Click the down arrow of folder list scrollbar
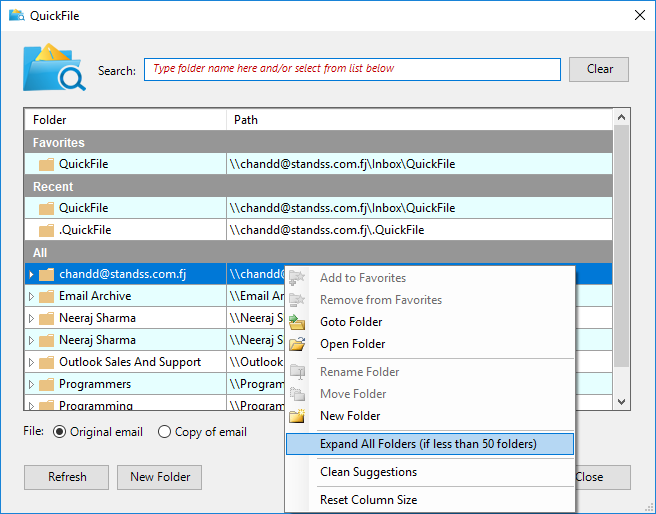The height and width of the screenshot is (514, 656). (x=621, y=401)
